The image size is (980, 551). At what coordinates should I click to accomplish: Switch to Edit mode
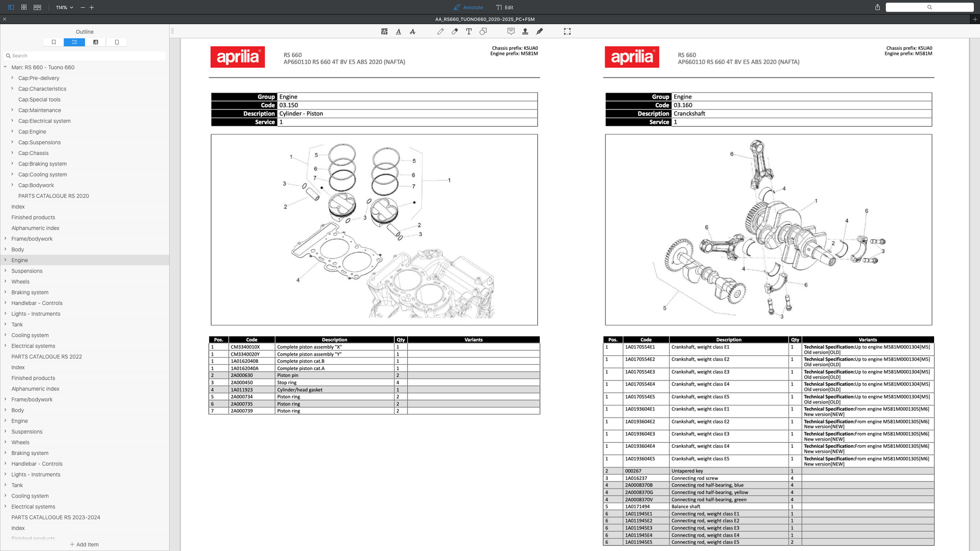[505, 7]
